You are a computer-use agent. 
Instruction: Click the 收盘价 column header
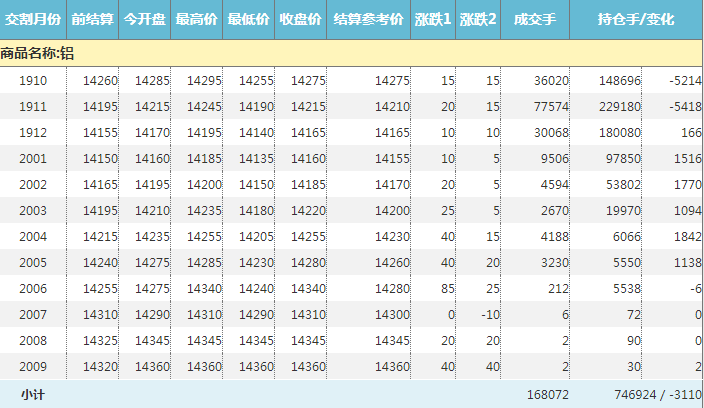point(301,20)
